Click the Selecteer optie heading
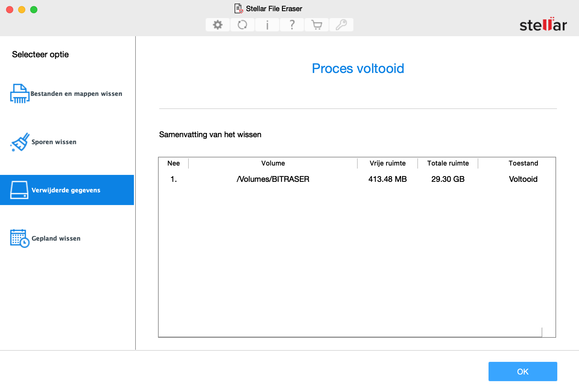 click(40, 54)
